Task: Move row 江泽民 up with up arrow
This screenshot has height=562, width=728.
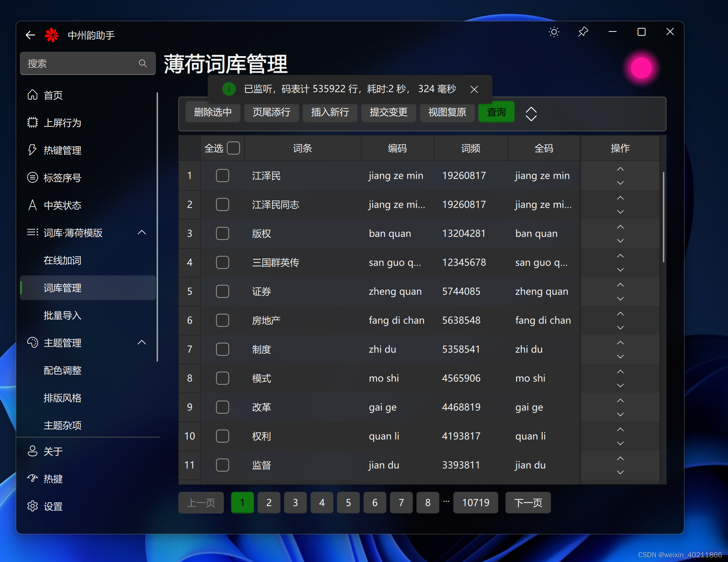Action: (x=620, y=169)
